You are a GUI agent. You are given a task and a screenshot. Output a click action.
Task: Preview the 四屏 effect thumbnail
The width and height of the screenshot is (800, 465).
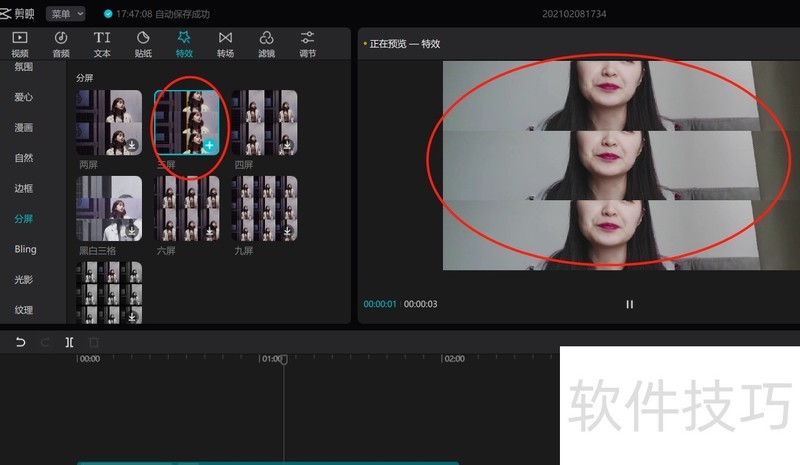[264, 123]
